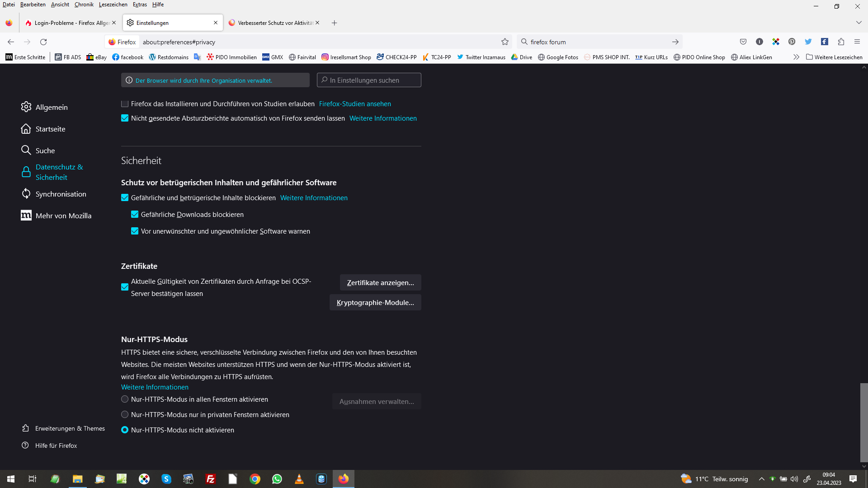Enable Firefox studies checkbox
Viewport: 868px width, 488px height.
(x=125, y=104)
